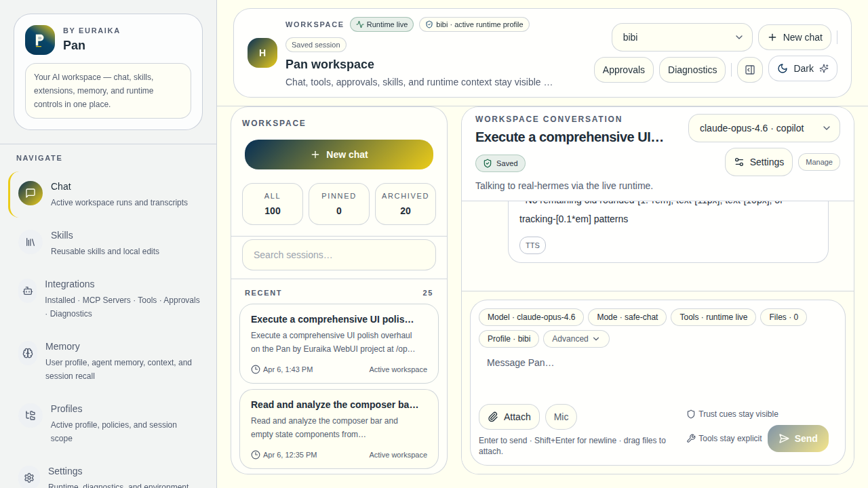Start new chat with gradient button
The image size is (868, 488).
[339, 155]
